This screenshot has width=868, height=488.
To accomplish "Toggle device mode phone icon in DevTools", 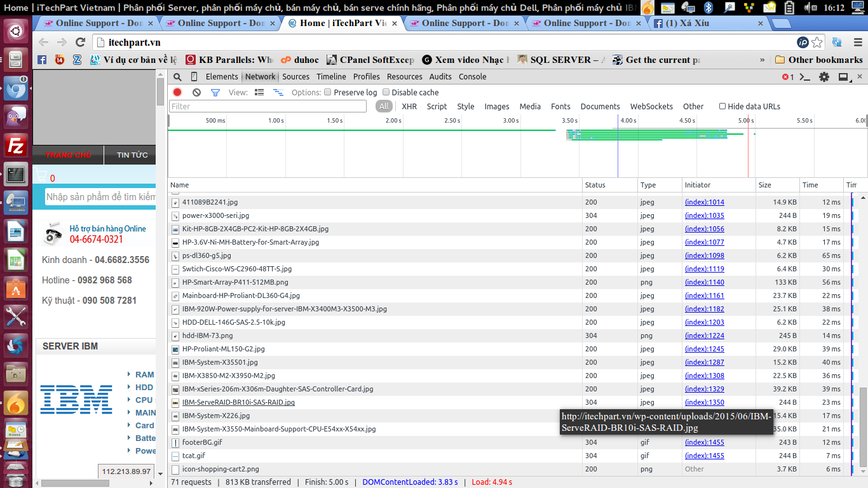I will coord(194,77).
